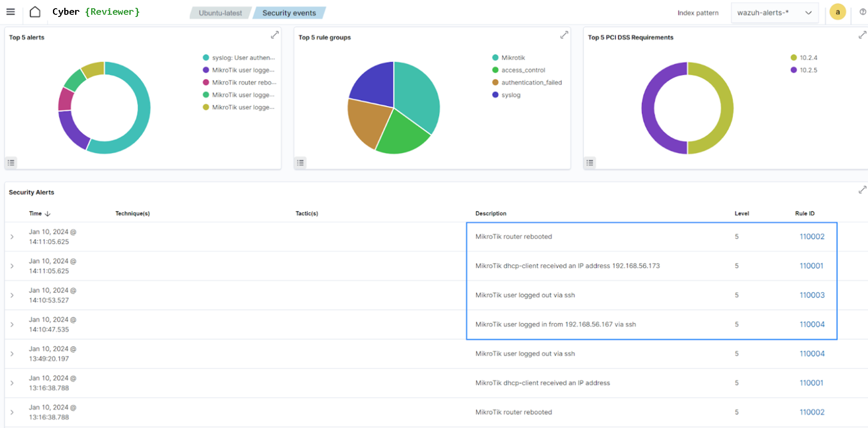The image size is (868, 428).
Task: Select the Security events tab
Action: coord(289,13)
